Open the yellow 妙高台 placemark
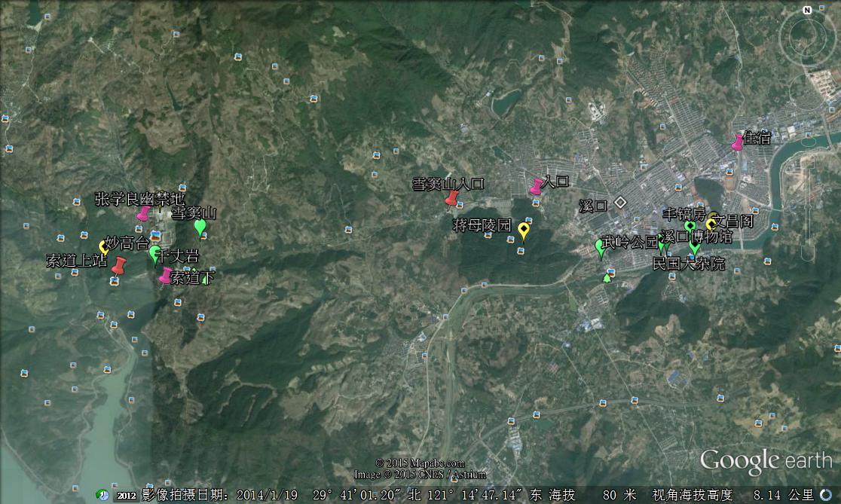841x504 pixels. [103, 248]
